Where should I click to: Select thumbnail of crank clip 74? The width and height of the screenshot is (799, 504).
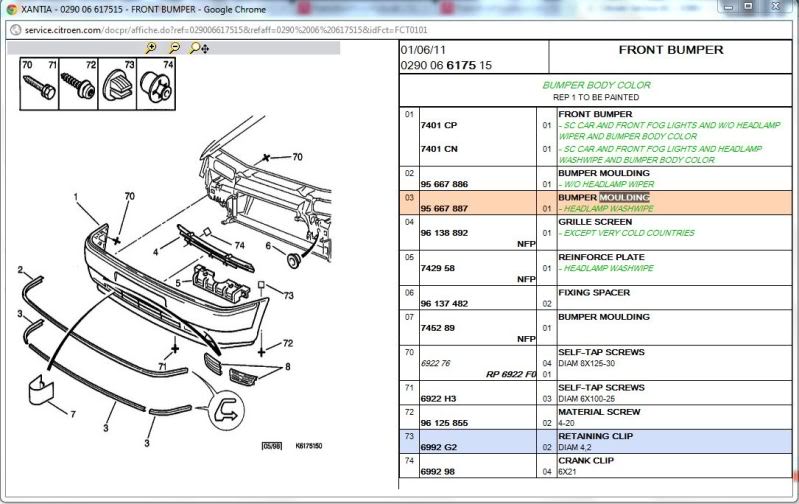(x=156, y=84)
